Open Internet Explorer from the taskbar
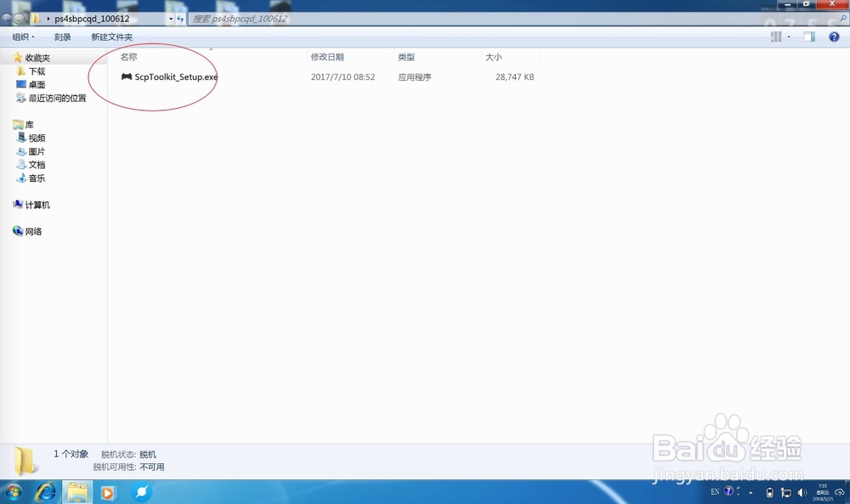The height and width of the screenshot is (504, 850). click(48, 493)
